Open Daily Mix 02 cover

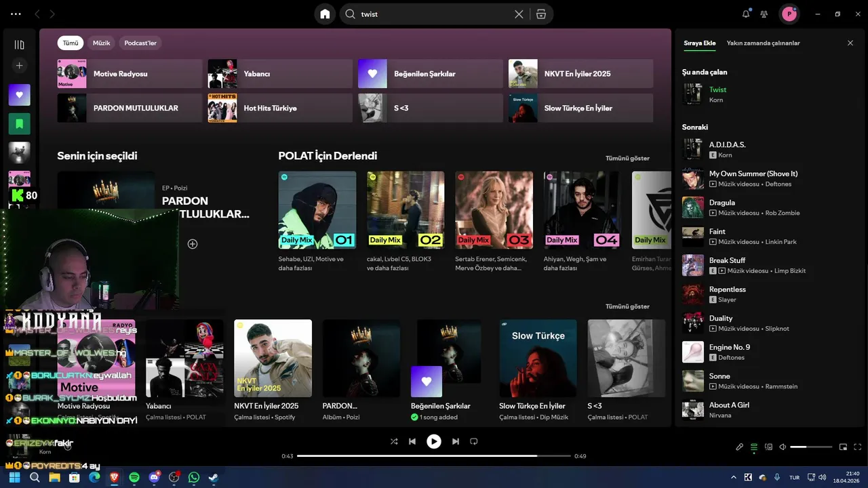point(406,210)
